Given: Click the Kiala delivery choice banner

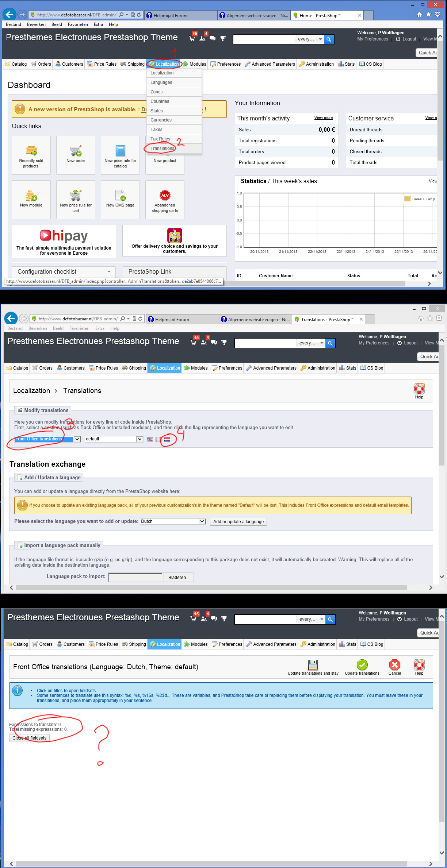Looking at the screenshot, I should tap(175, 241).
